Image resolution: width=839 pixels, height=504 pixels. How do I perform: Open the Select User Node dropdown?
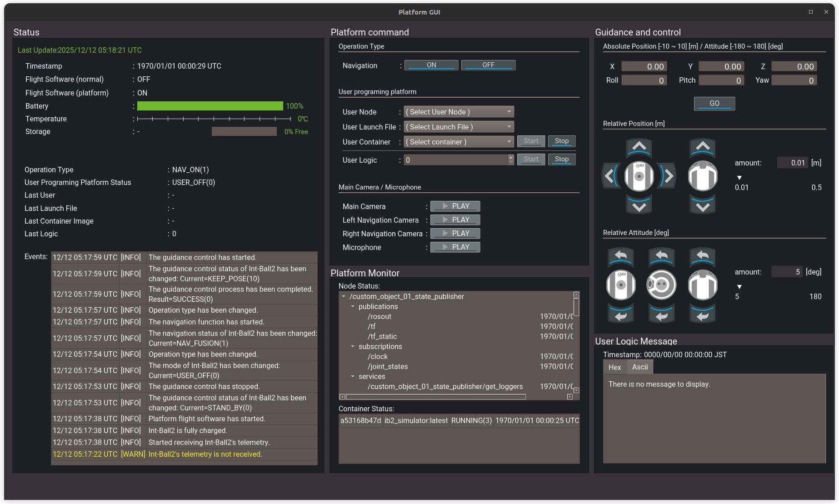[458, 111]
